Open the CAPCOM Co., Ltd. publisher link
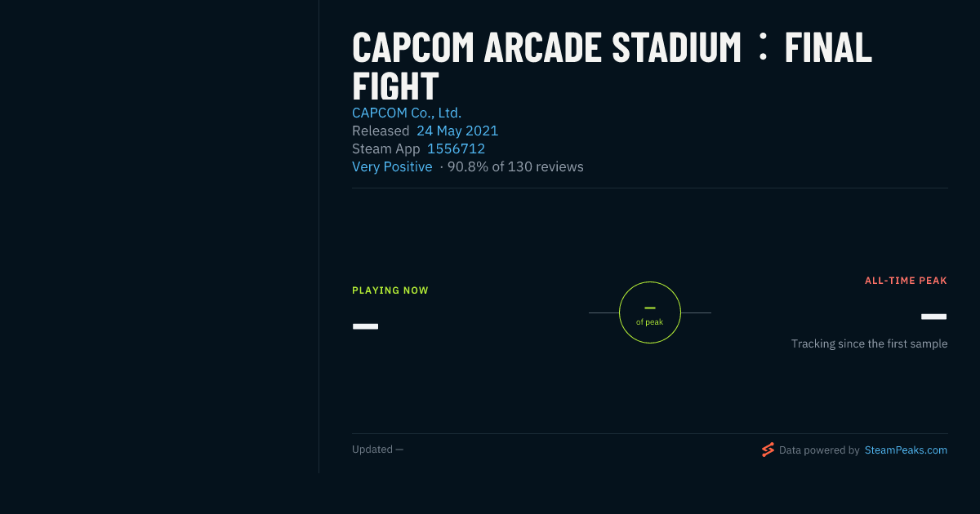The width and height of the screenshot is (980, 514). (x=407, y=113)
